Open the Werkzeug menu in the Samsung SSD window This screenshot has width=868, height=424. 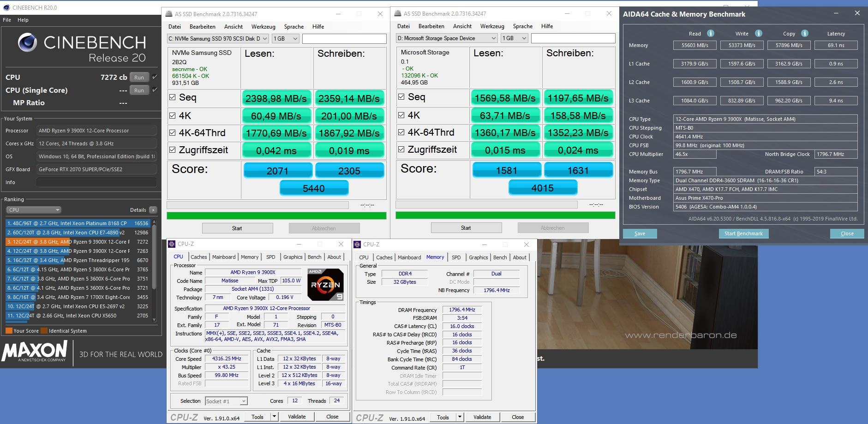[x=263, y=27]
